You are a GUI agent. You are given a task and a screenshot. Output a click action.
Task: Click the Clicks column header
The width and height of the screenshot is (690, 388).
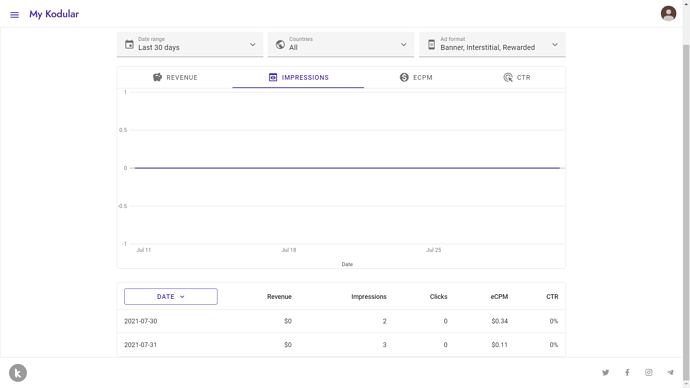[x=438, y=296]
